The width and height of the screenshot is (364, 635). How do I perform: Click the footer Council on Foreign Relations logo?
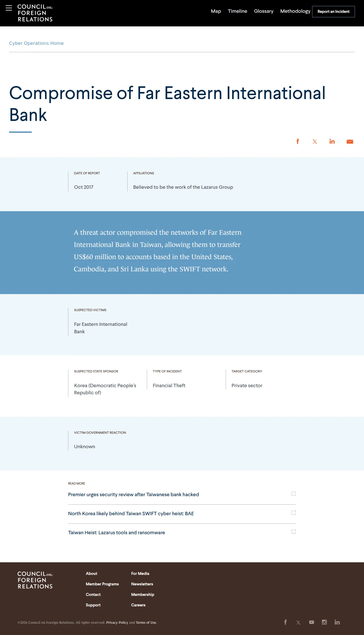point(35,580)
